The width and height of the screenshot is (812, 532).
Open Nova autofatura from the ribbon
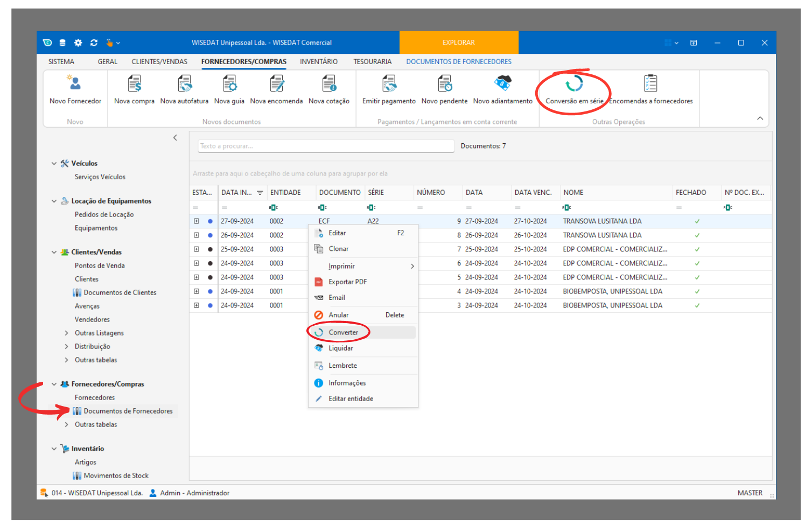[184, 84]
